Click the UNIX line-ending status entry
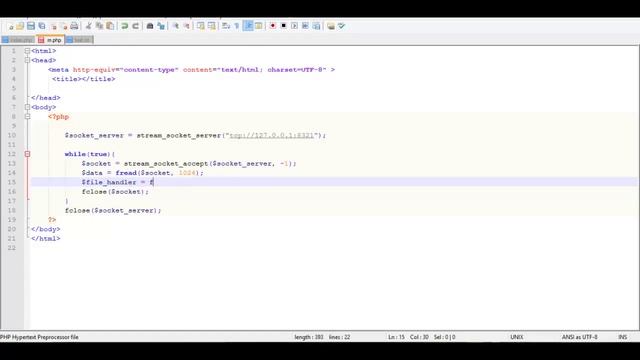Screen dimensions: 640x360 coord(517,337)
